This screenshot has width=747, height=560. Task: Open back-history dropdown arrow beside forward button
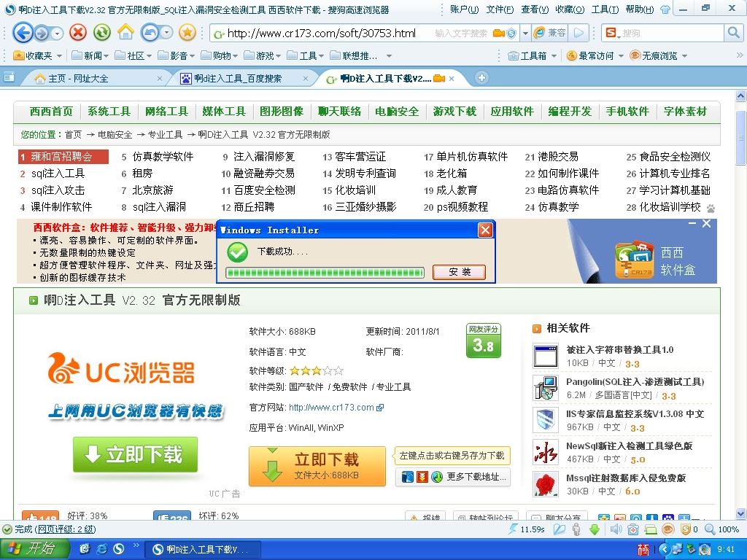click(x=57, y=34)
